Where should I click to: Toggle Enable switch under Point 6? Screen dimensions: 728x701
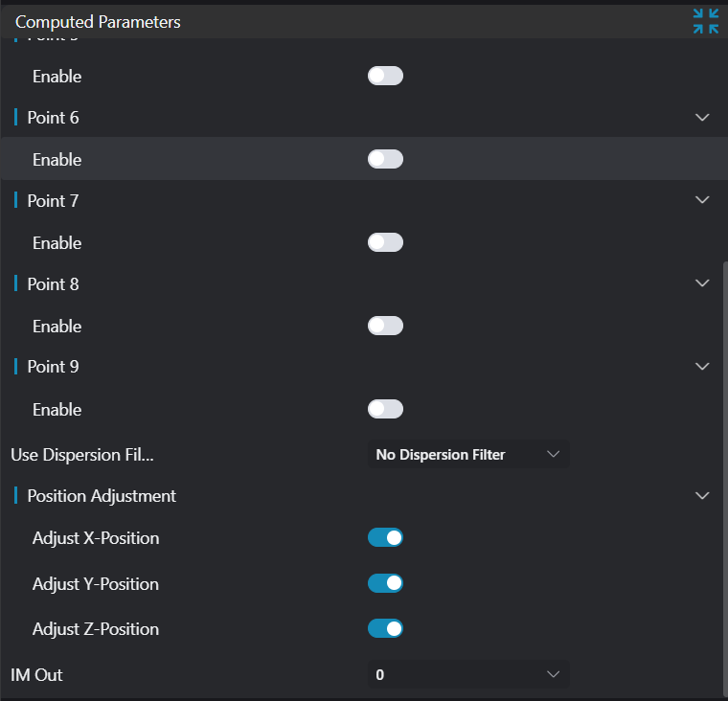point(385,159)
